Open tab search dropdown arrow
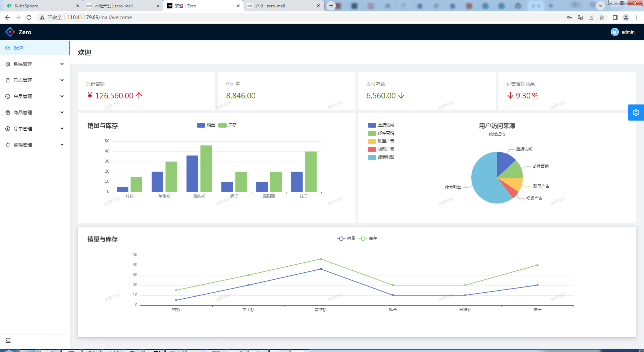Viewport: 644px width, 352px height. (601, 5)
